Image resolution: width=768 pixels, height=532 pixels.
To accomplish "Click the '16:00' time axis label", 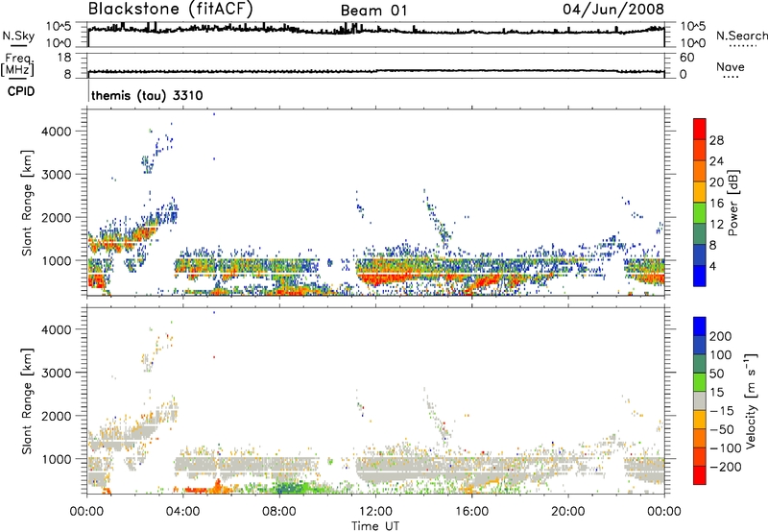I will [471, 512].
